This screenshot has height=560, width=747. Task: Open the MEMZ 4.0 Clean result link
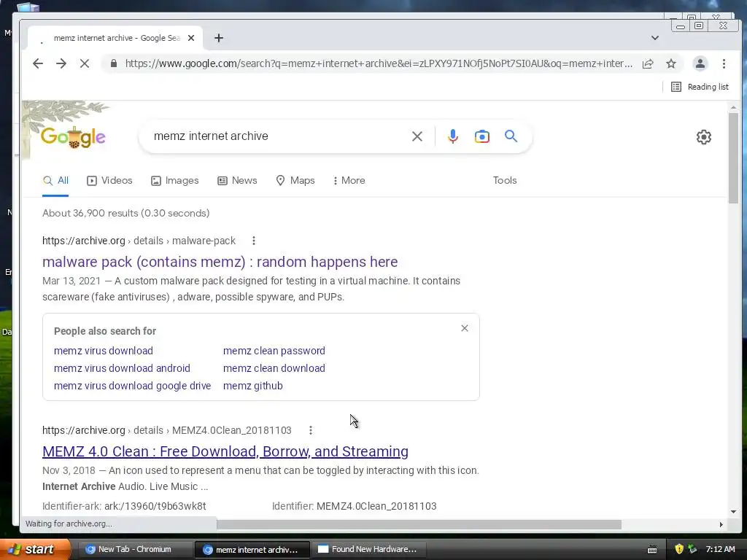pyautogui.click(x=225, y=451)
